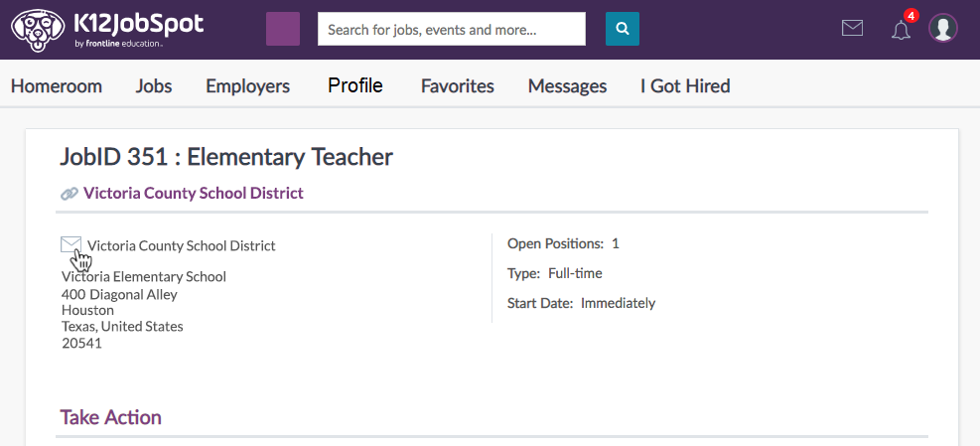Click the Type: Full-time text
The height and width of the screenshot is (446, 980).
coord(555,273)
